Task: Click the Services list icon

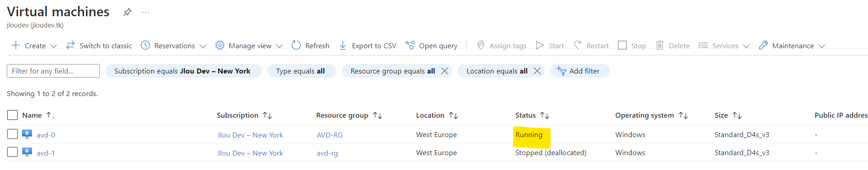Action: [703, 46]
